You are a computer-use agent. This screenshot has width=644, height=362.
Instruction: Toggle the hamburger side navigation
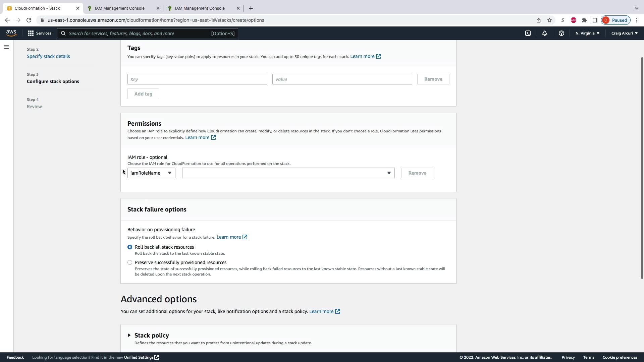click(7, 47)
